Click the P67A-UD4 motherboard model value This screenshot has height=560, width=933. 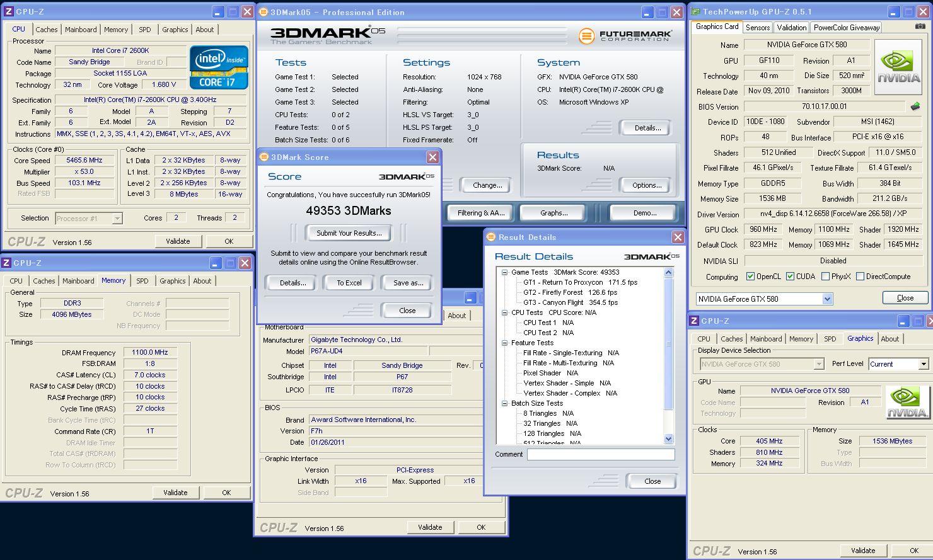[x=368, y=351]
